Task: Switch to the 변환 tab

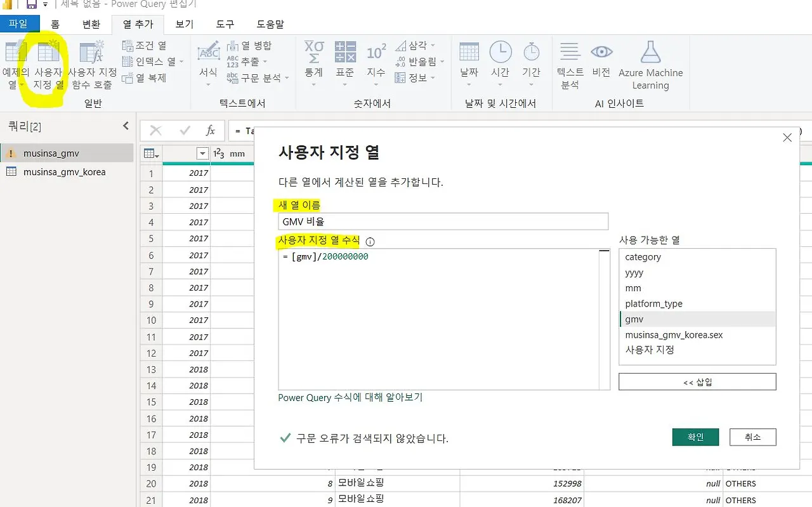Action: pyautogui.click(x=91, y=25)
